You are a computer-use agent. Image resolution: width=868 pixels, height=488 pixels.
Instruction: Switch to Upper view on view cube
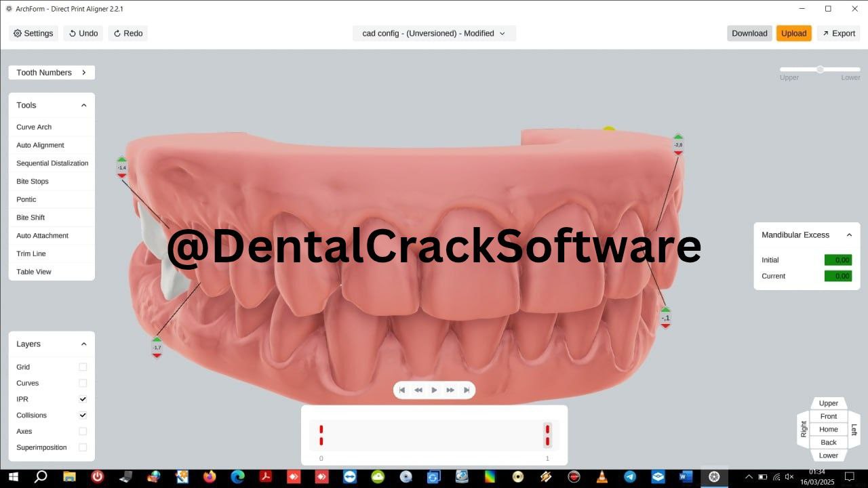click(829, 403)
